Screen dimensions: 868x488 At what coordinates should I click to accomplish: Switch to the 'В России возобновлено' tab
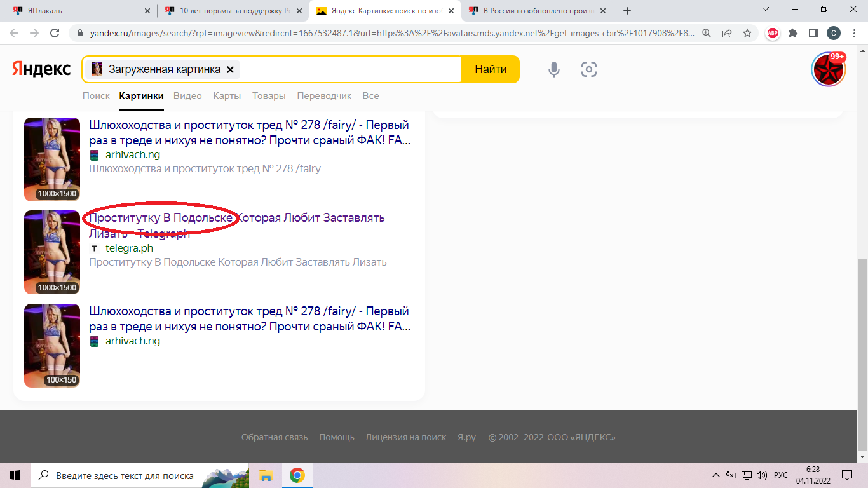tap(536, 11)
